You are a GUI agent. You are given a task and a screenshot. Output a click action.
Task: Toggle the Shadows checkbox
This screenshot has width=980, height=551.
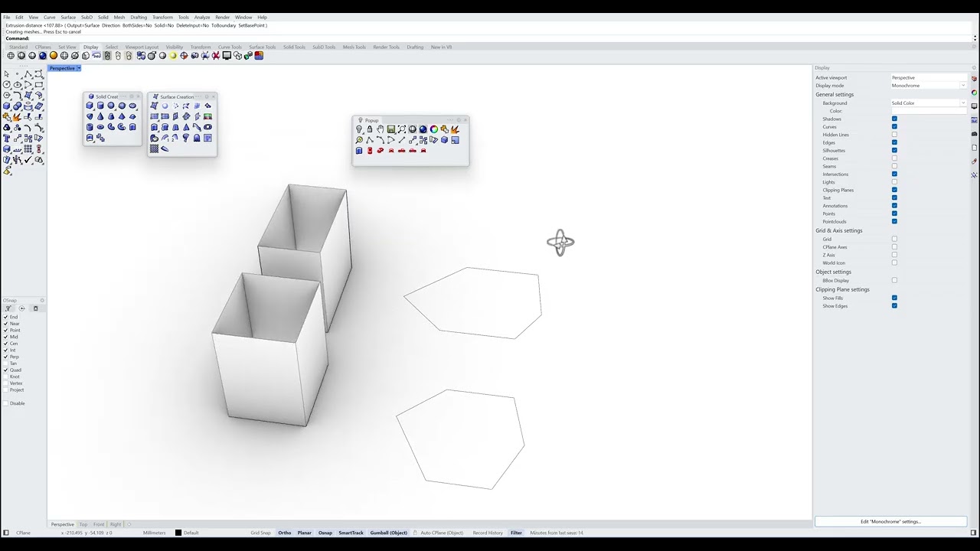[894, 119]
